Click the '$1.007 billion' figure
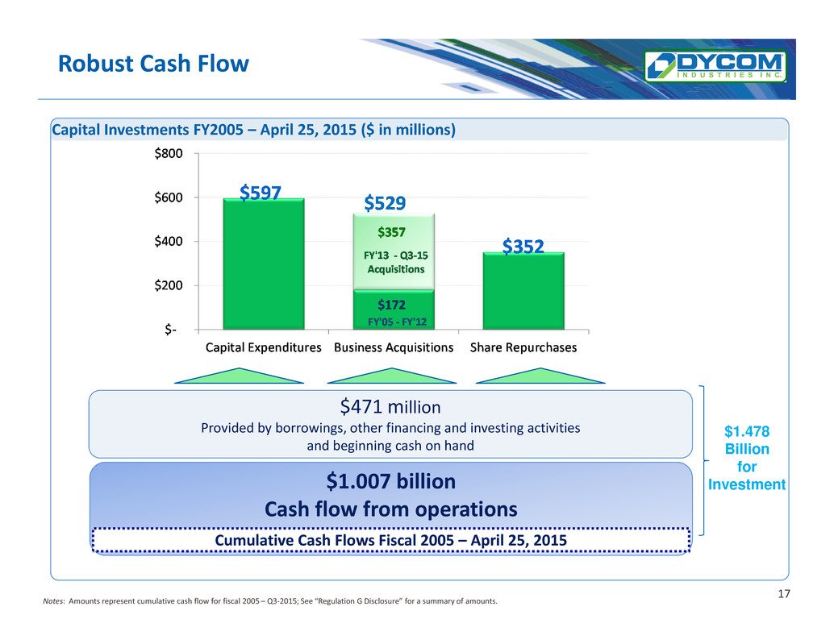The width and height of the screenshot is (834, 644). (x=391, y=481)
